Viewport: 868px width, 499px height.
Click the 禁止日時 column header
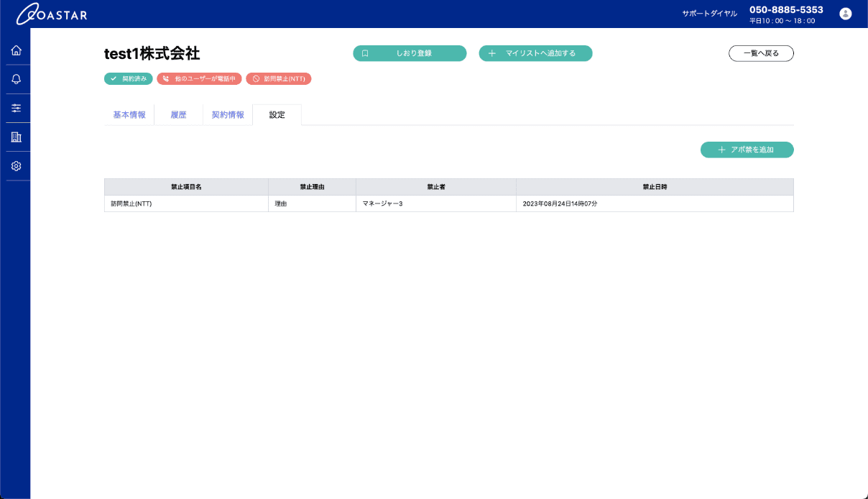654,187
